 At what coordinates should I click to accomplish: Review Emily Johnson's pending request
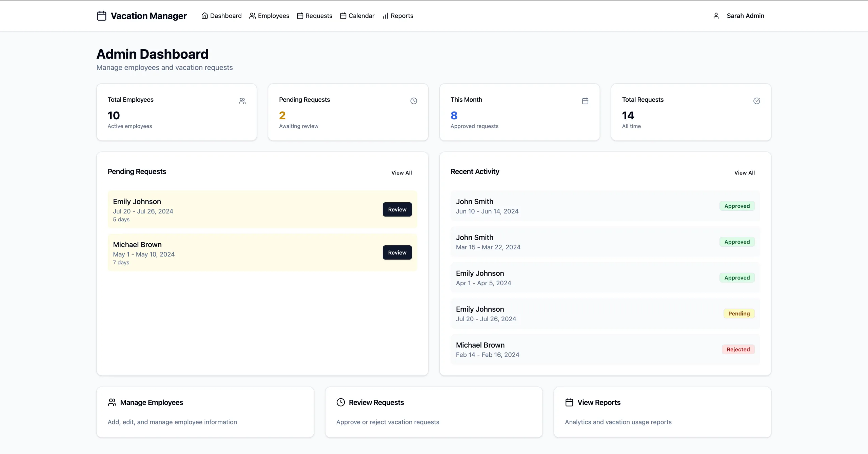pos(397,209)
